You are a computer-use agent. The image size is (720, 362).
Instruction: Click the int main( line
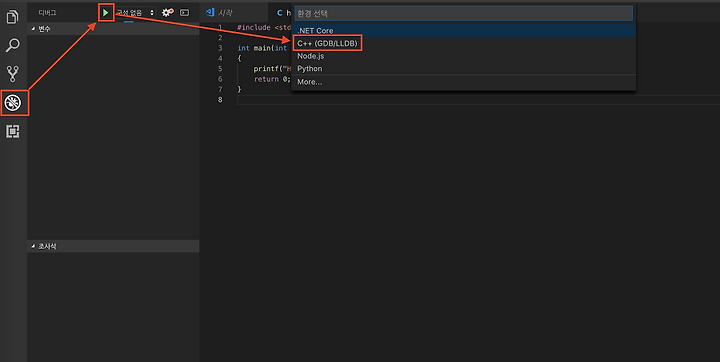[x=262, y=48]
